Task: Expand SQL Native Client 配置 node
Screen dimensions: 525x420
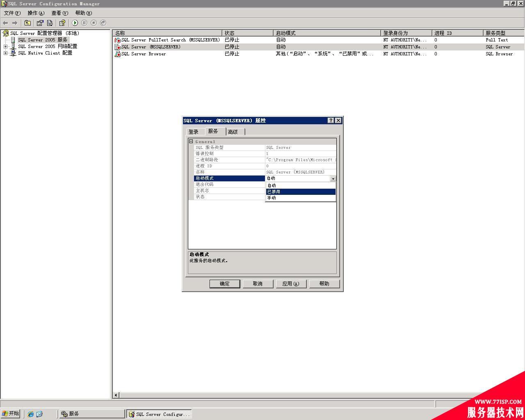Action: [5, 53]
